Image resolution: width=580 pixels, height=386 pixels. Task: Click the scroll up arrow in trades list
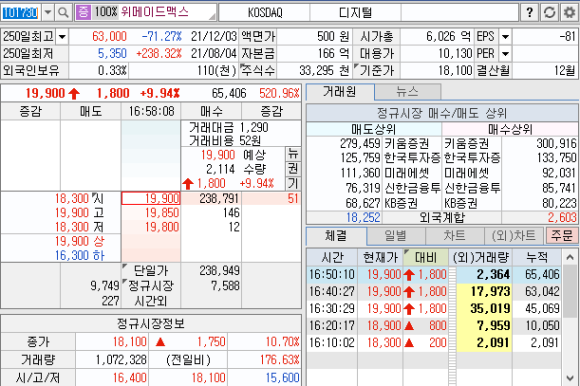click(570, 257)
